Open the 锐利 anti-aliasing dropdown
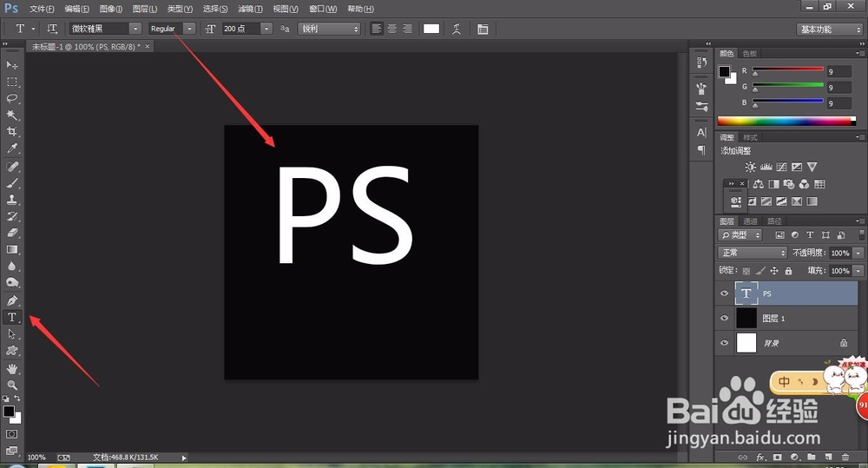Image resolution: width=868 pixels, height=468 pixels. 329,29
